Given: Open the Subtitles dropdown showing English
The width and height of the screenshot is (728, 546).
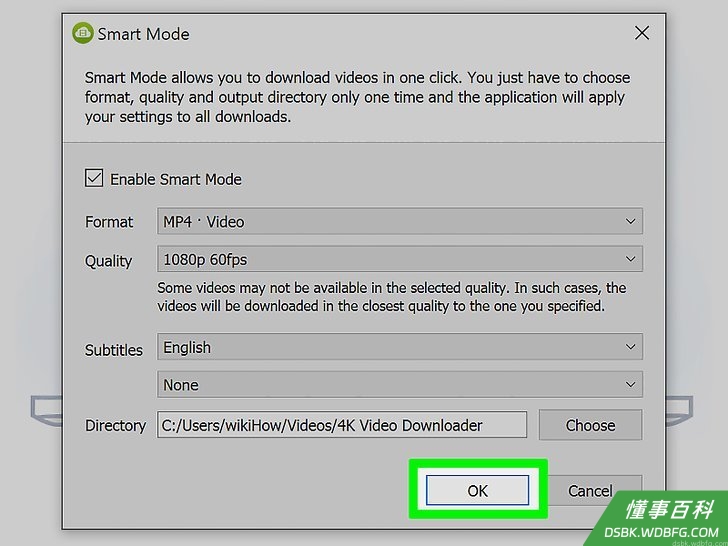Looking at the screenshot, I should pyautogui.click(x=400, y=347).
